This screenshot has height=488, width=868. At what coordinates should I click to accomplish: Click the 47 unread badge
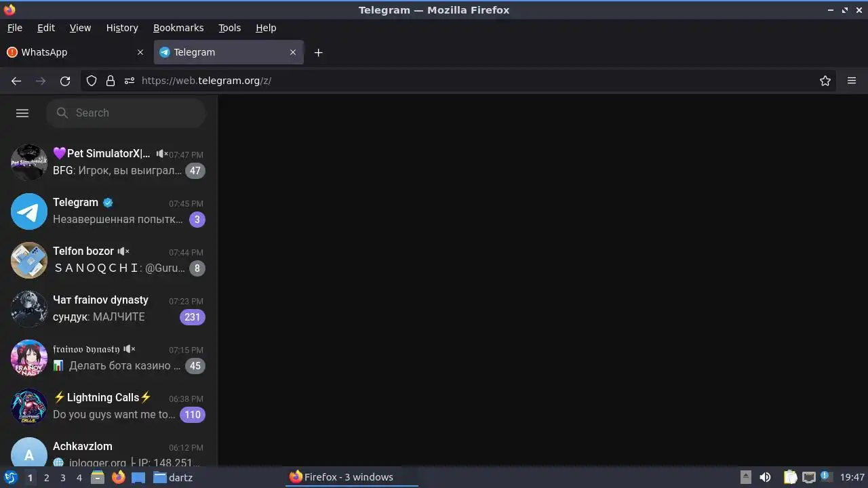pyautogui.click(x=195, y=171)
